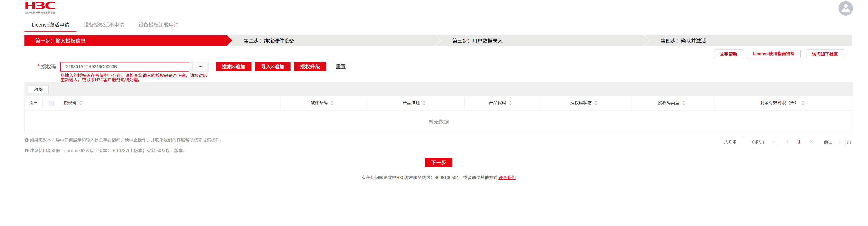Switch to 设备授权卸载申请 tab
This screenshot has width=868, height=226.
point(158,25)
